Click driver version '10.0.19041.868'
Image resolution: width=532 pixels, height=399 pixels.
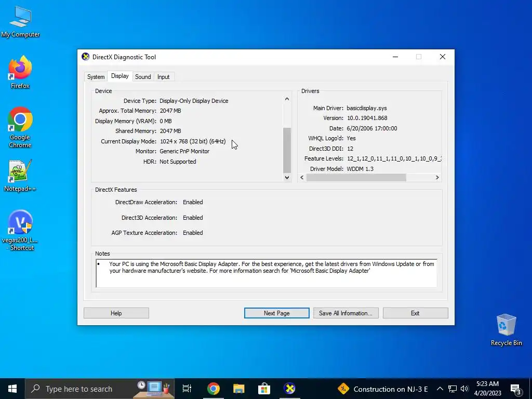pyautogui.click(x=367, y=118)
